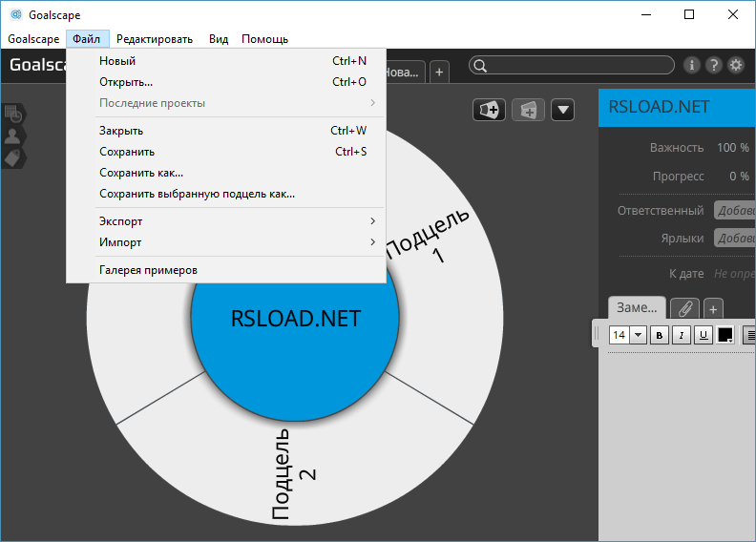Click the Ярлыки add button
Viewport: 756px width, 542px height.
pyautogui.click(x=735, y=238)
